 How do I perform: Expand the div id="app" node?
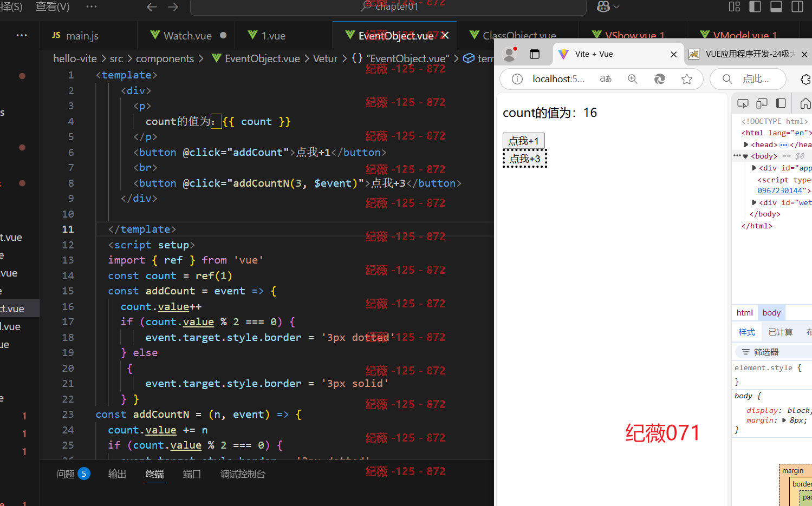pos(754,168)
